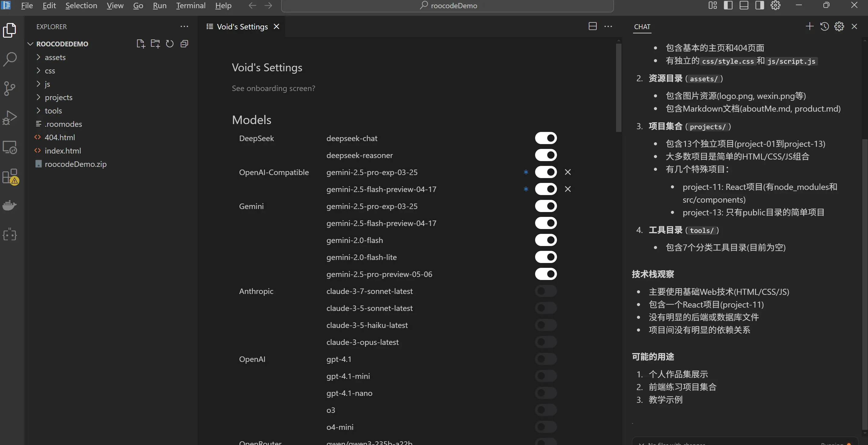Toggle gemini-2.0-flash model switch
Screen dimensions: 868x445
tap(546, 240)
